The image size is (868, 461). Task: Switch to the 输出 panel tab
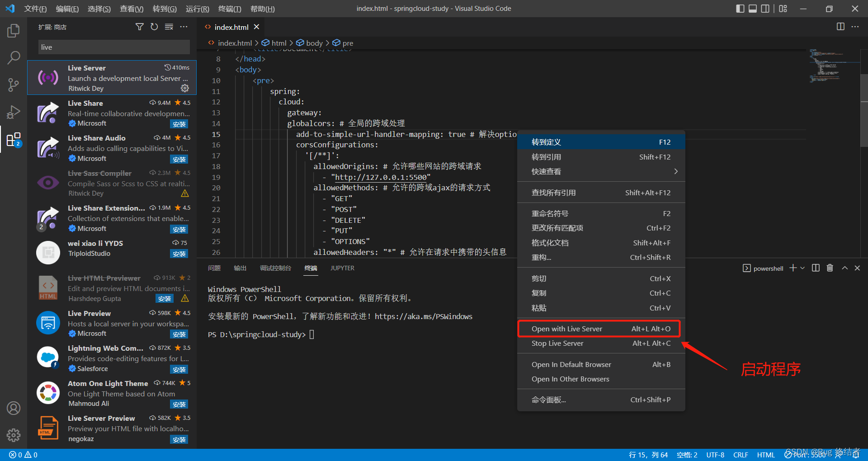point(240,268)
